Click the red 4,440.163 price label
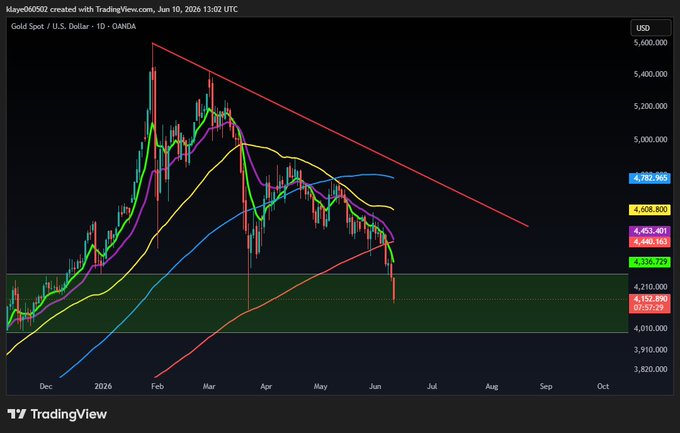The height and width of the screenshot is (433, 680). [x=650, y=241]
